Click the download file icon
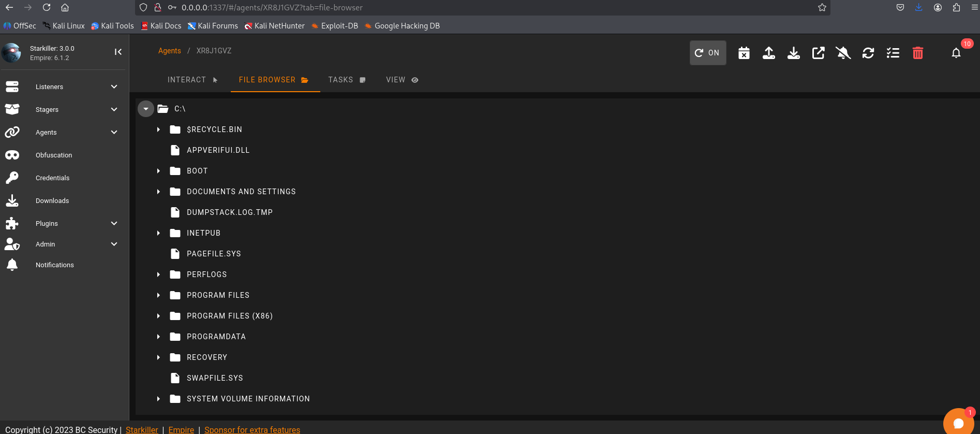This screenshot has height=434, width=980. pyautogui.click(x=793, y=53)
